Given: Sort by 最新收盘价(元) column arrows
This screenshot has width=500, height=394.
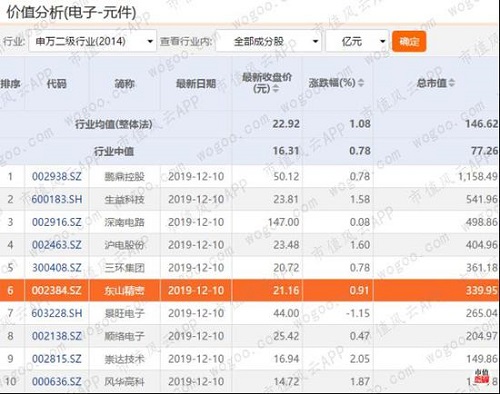Looking at the screenshot, I should click(276, 89).
